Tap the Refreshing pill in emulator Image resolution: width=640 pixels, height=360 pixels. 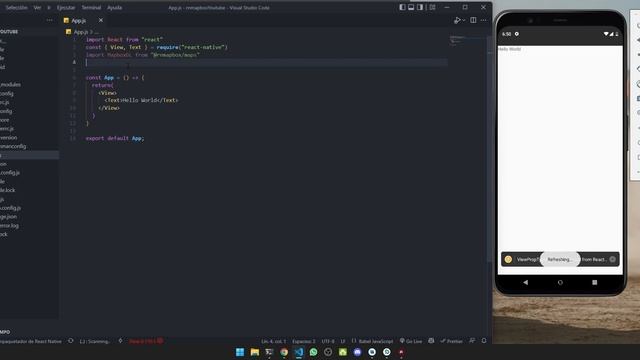click(560, 259)
